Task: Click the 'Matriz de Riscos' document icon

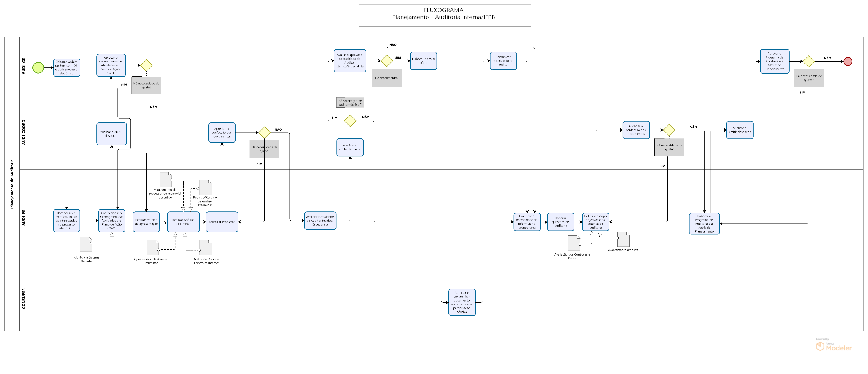Action: pyautogui.click(x=205, y=248)
